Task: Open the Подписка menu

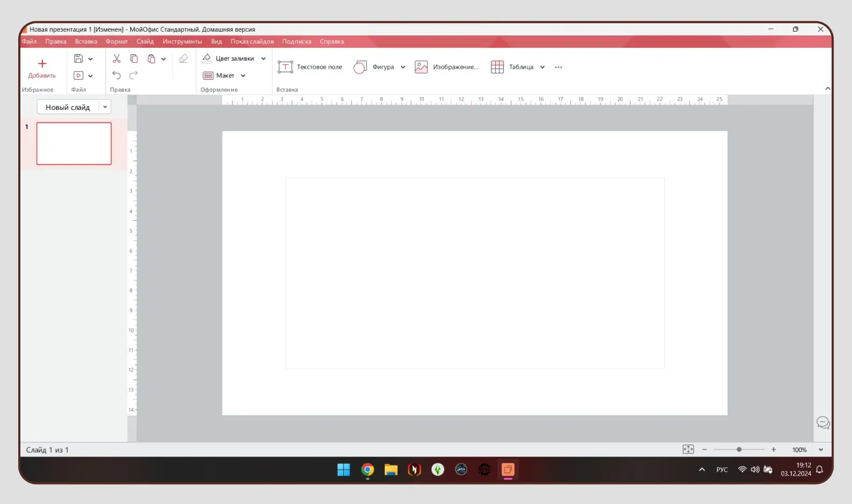Action: point(297,42)
